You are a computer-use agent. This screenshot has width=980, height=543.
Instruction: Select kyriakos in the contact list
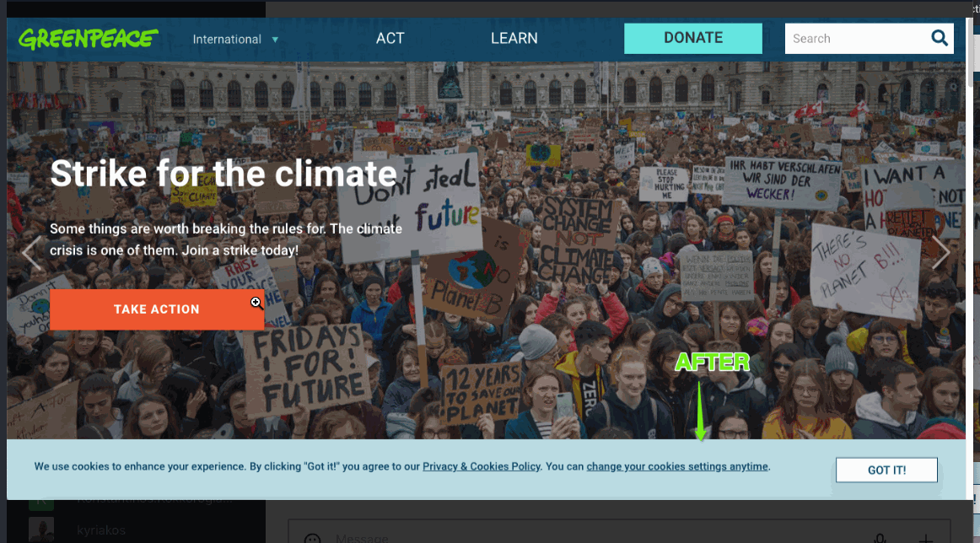(101, 530)
